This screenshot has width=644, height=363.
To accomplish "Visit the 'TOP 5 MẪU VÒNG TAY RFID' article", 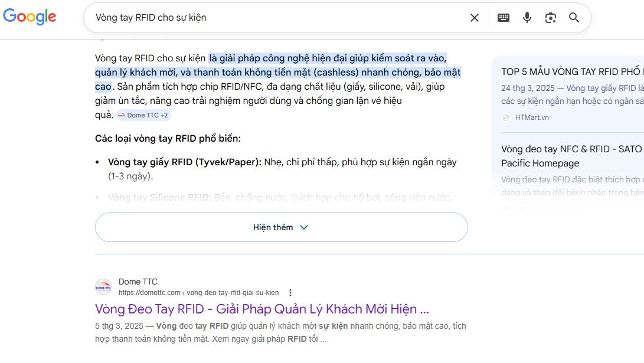I will [x=567, y=71].
